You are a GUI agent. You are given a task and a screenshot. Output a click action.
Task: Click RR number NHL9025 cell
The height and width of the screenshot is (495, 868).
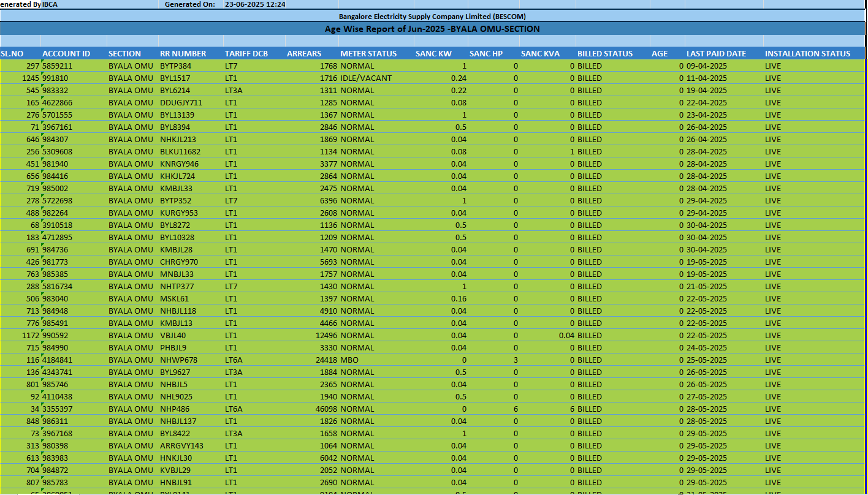pyautogui.click(x=191, y=396)
